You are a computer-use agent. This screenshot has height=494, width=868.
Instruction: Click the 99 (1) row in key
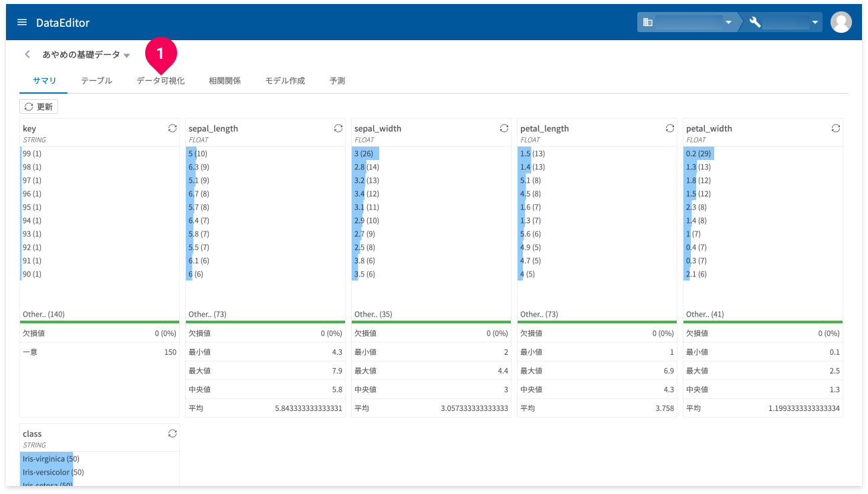99,153
